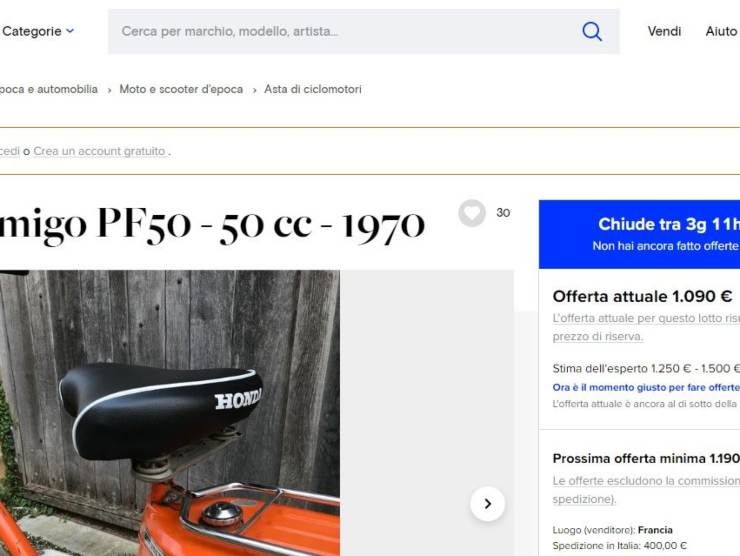Expand the Categorie dropdown menu
The width and height of the screenshot is (740, 556).
[38, 31]
